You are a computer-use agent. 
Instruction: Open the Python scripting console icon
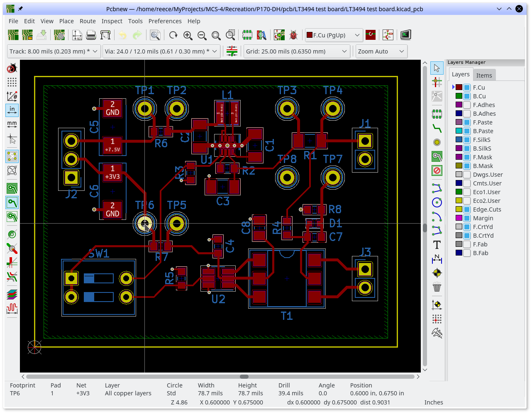click(x=405, y=35)
